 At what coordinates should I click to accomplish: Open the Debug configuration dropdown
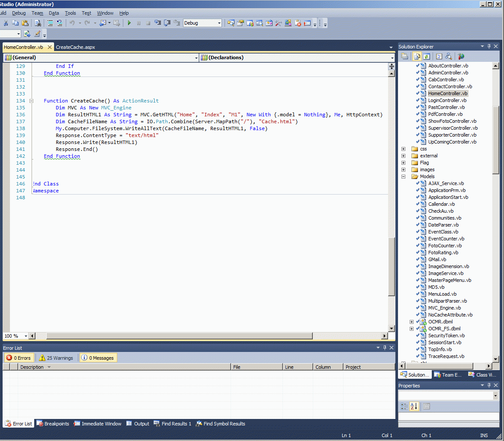[x=219, y=23]
